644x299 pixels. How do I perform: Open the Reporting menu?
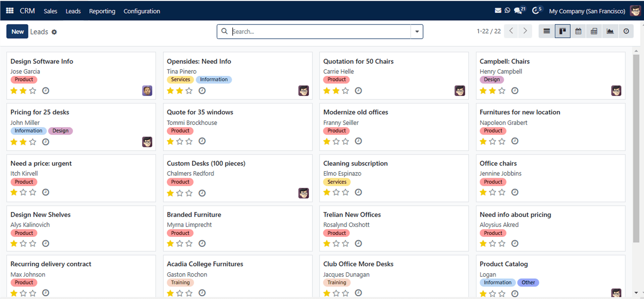[x=102, y=11]
